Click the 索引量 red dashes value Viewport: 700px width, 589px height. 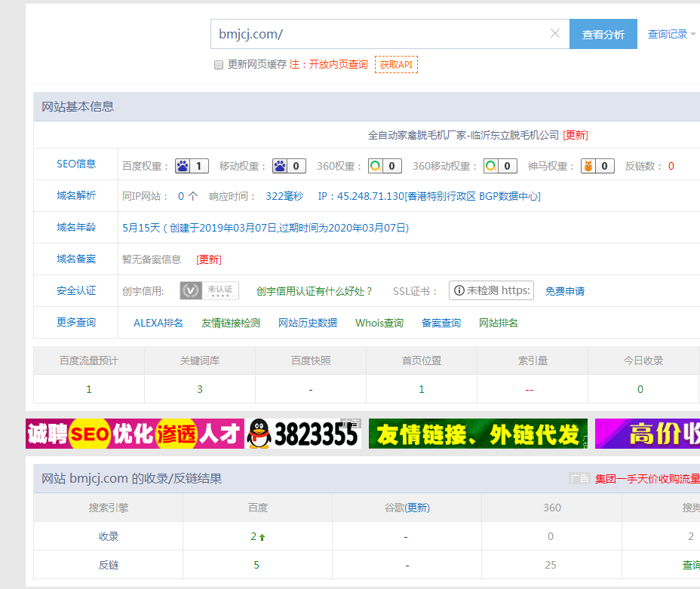click(530, 390)
